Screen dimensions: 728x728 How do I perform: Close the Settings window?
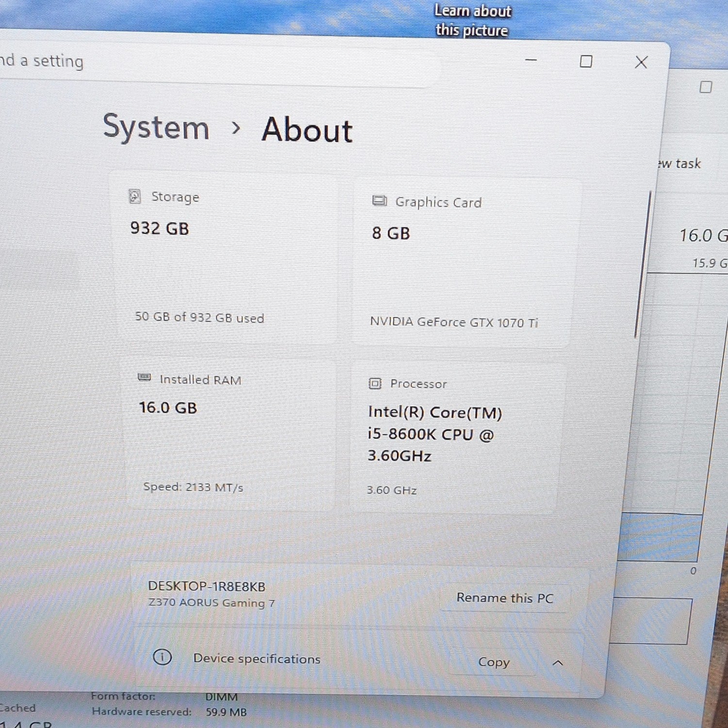[x=641, y=62]
